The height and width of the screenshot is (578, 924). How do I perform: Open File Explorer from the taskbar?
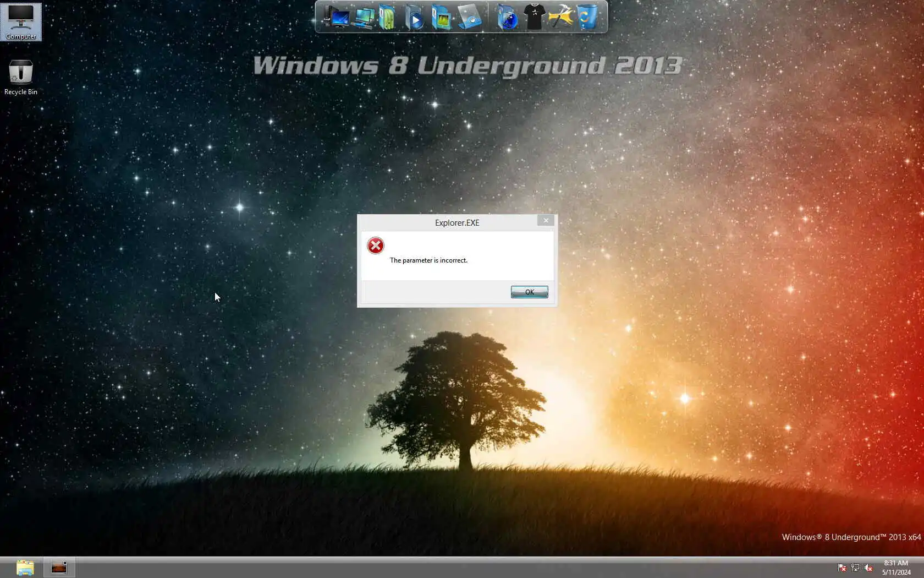[x=25, y=568]
